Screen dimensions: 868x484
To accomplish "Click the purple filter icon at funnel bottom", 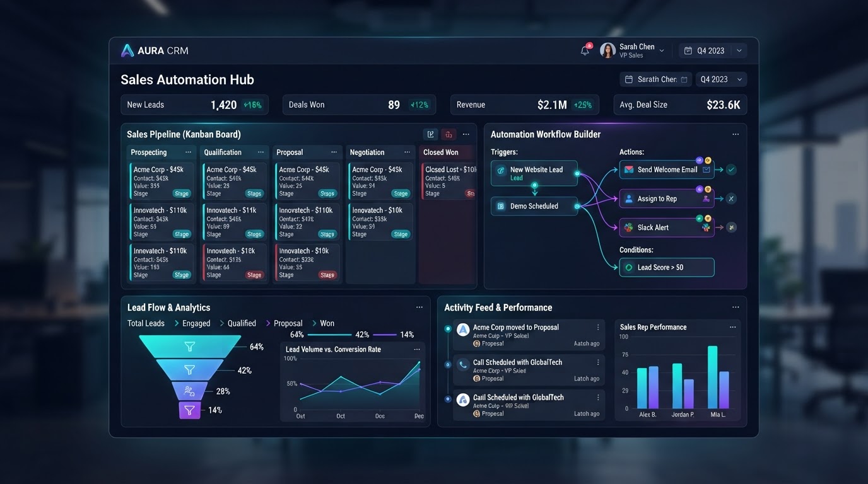I will point(189,410).
